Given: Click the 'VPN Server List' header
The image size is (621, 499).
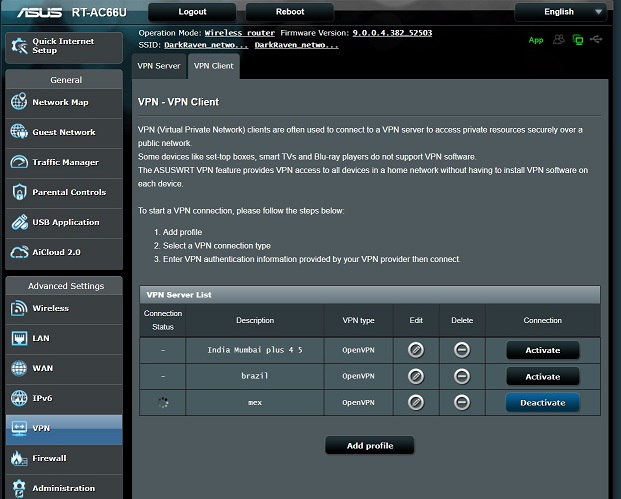Looking at the screenshot, I should click(370, 295).
